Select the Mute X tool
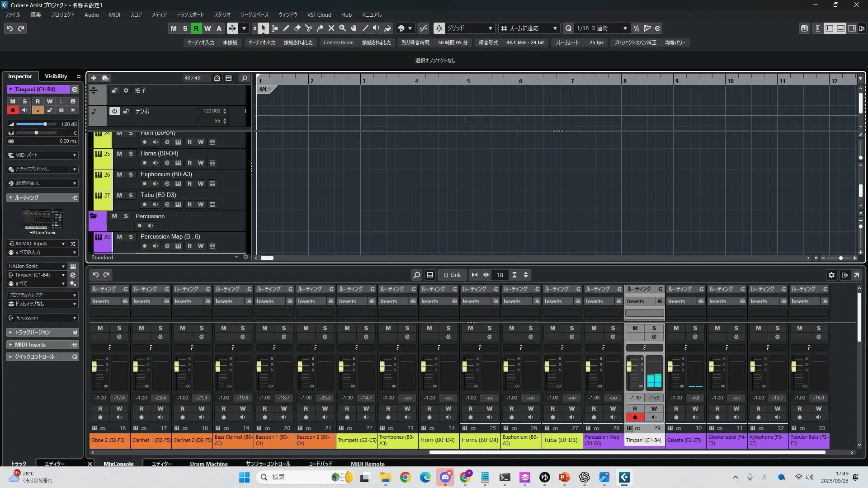Viewport: 868px width, 488px height. (331, 28)
